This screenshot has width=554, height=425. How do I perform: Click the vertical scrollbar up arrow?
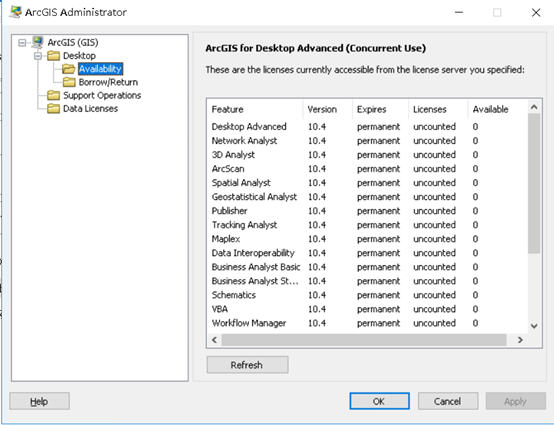click(534, 107)
